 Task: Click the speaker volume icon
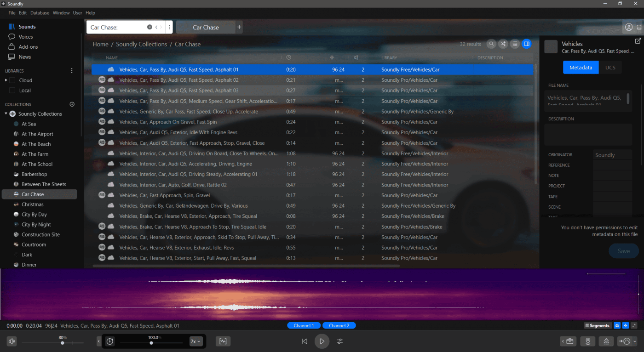11,341
